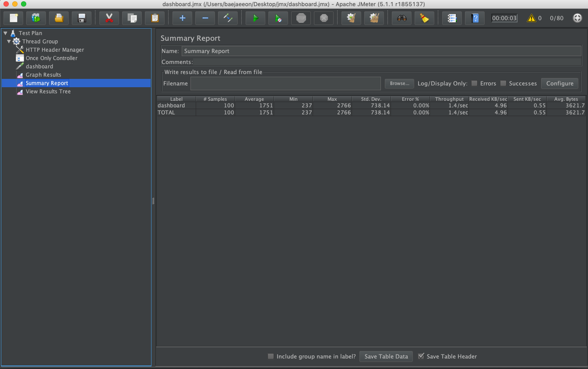
Task: Click the Min column header
Action: [293, 99]
